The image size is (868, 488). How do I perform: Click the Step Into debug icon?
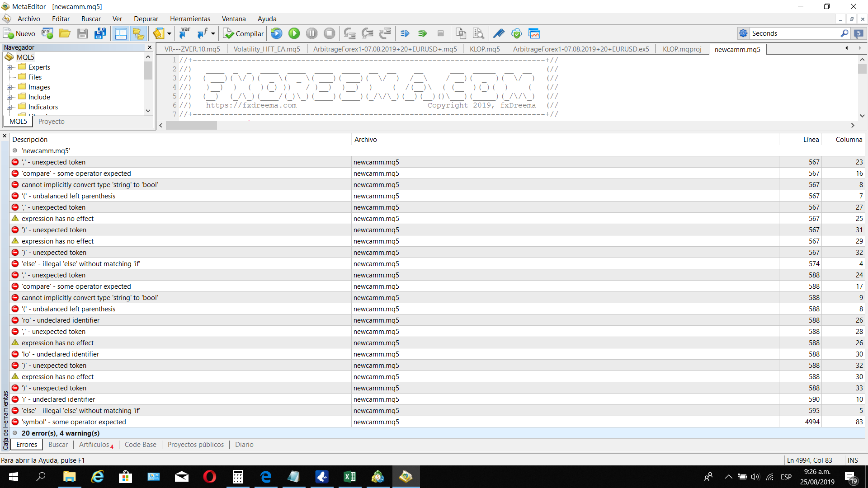tap(349, 33)
